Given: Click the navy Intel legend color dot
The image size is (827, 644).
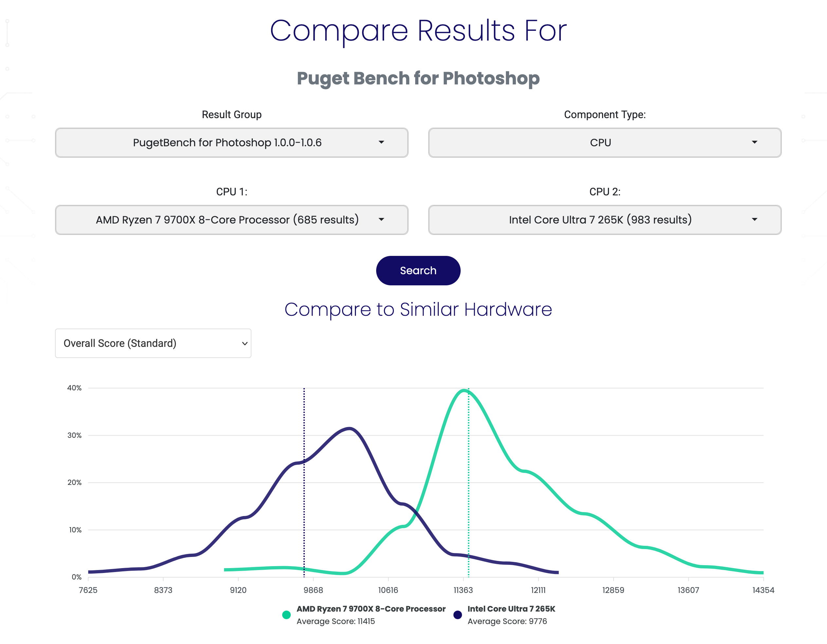Looking at the screenshot, I should click(457, 615).
